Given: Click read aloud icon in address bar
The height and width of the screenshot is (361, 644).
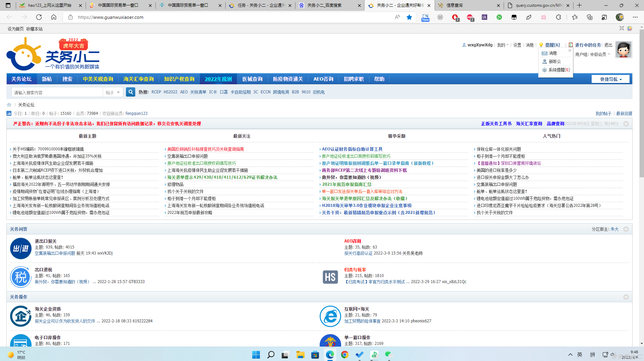Looking at the screenshot, I should coord(397,17).
